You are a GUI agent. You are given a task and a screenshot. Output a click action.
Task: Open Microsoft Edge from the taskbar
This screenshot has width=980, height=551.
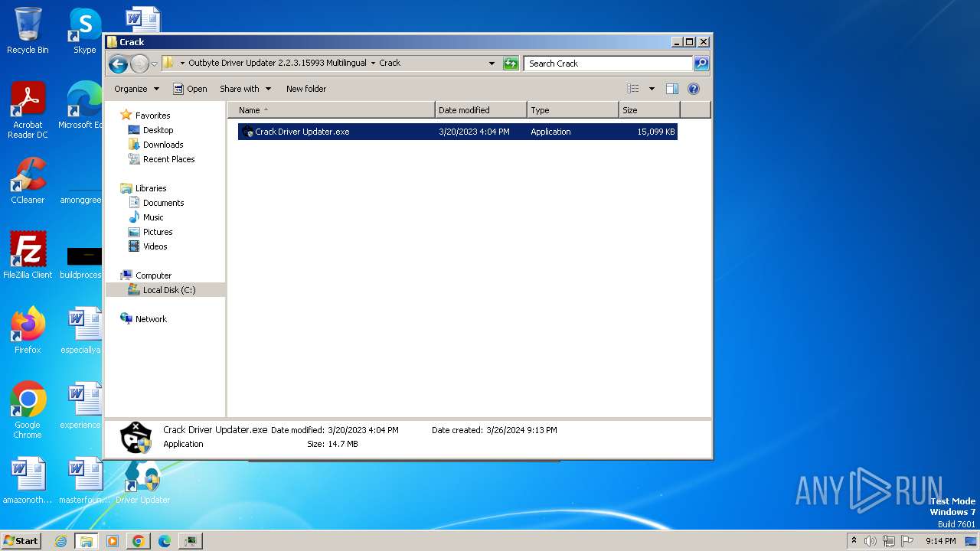tap(165, 541)
